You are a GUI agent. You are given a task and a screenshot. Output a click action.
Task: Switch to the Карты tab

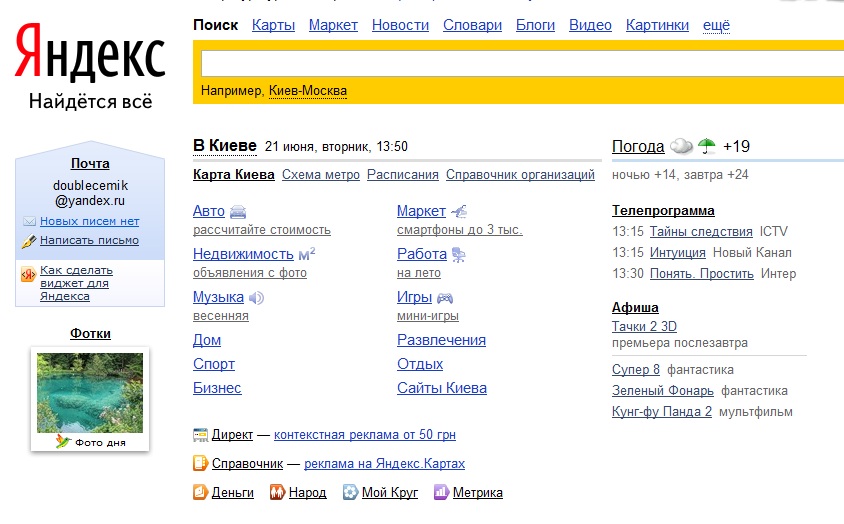tap(273, 25)
